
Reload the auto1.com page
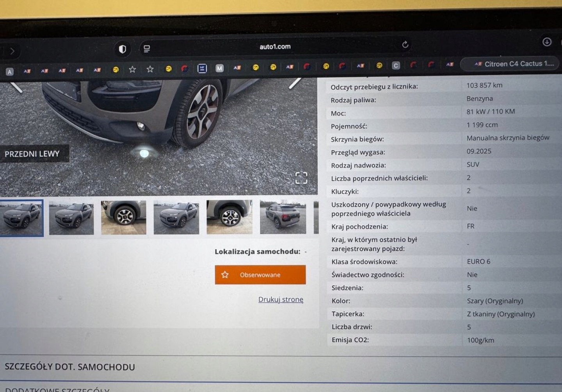[405, 44]
